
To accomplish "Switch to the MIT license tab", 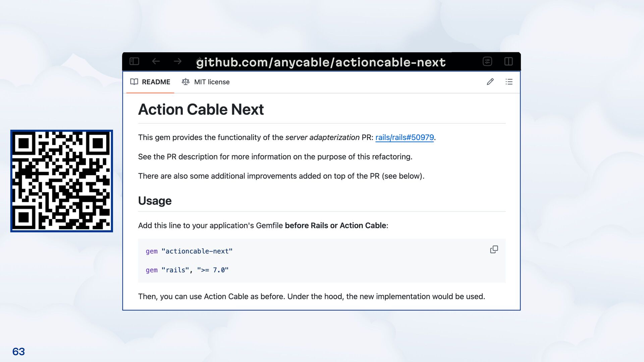I will [212, 82].
